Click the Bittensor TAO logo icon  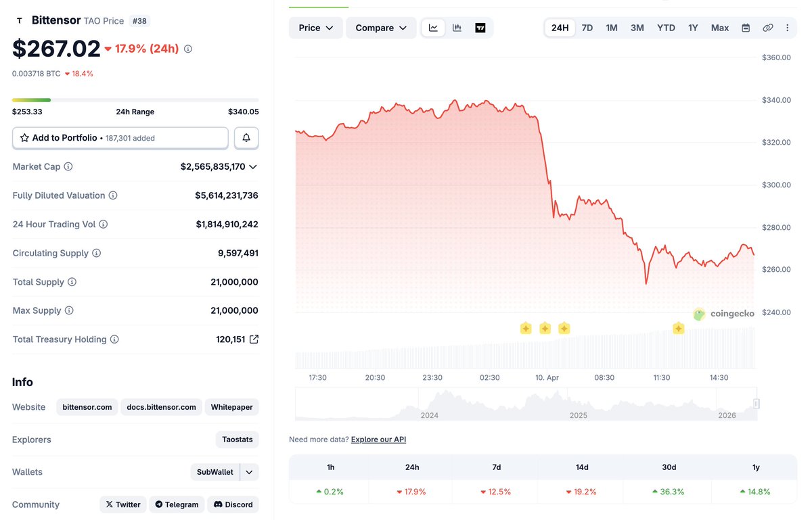coord(19,21)
